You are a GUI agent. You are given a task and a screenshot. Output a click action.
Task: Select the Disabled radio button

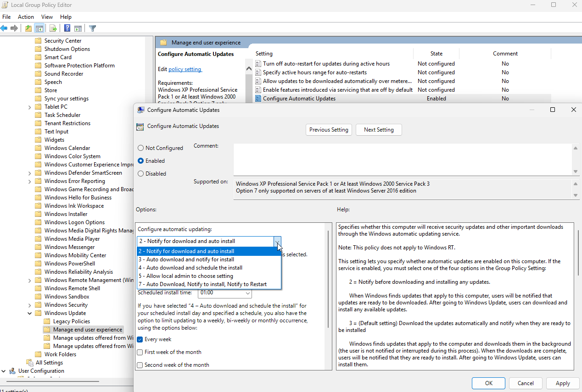point(140,174)
